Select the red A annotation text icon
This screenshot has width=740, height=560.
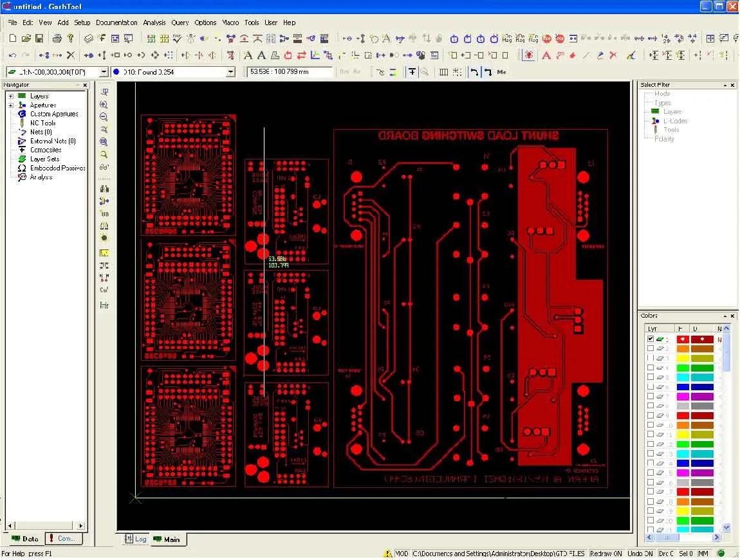pyautogui.click(x=546, y=55)
